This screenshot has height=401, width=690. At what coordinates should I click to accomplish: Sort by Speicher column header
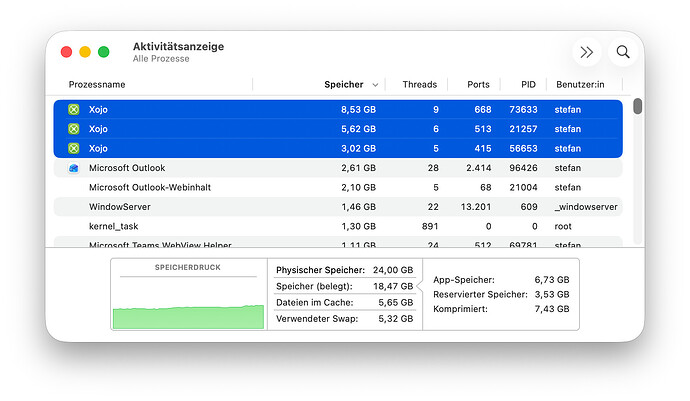pos(344,85)
